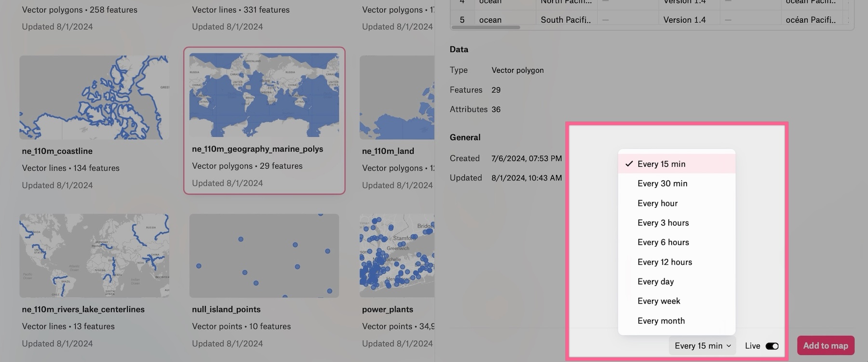
Task: Click Vector lines • 331 features text
Action: click(x=241, y=10)
